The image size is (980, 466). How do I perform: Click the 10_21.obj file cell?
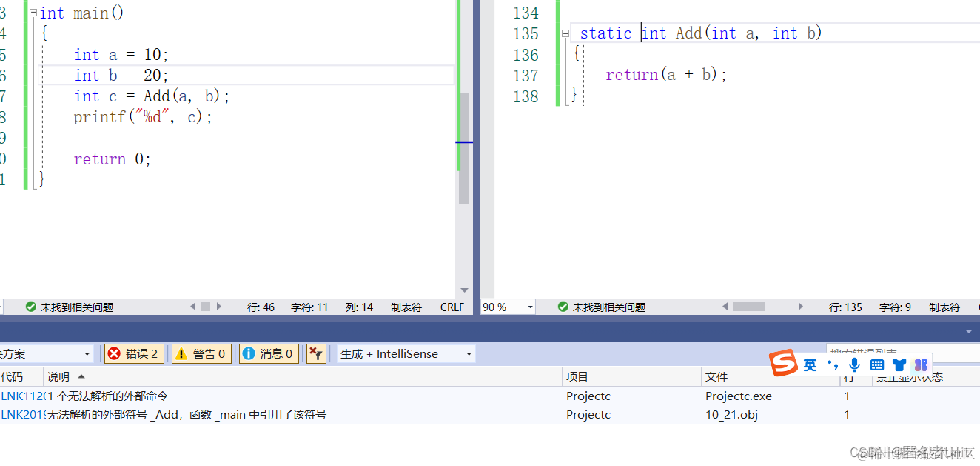(732, 414)
